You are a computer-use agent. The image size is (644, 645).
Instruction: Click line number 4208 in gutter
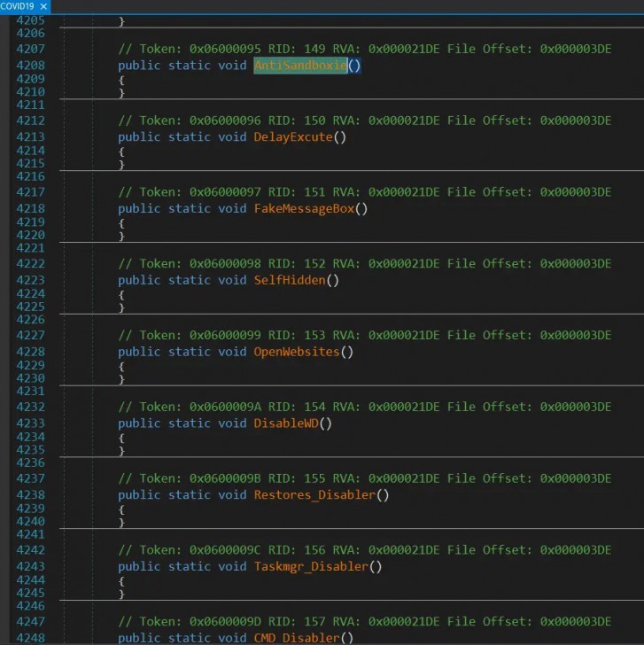[x=30, y=66]
